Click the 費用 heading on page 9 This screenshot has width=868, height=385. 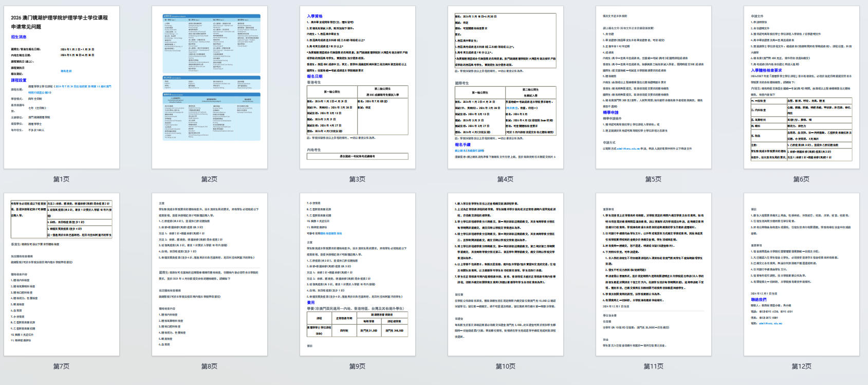click(311, 303)
